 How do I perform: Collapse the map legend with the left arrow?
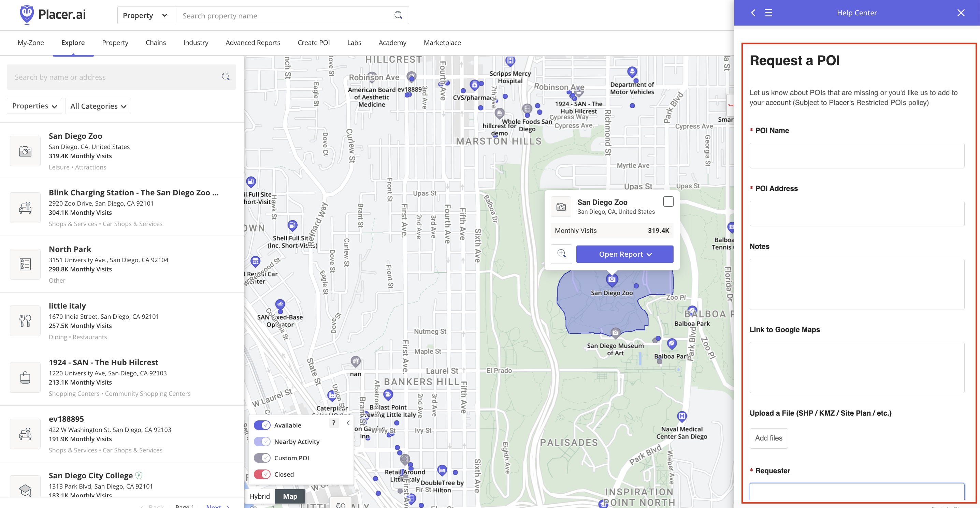(x=348, y=423)
